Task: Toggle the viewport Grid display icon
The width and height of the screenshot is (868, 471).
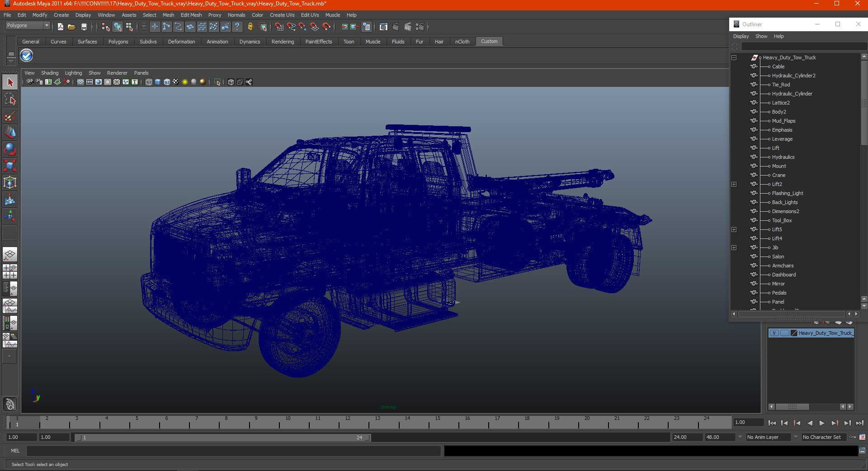Action: click(80, 82)
